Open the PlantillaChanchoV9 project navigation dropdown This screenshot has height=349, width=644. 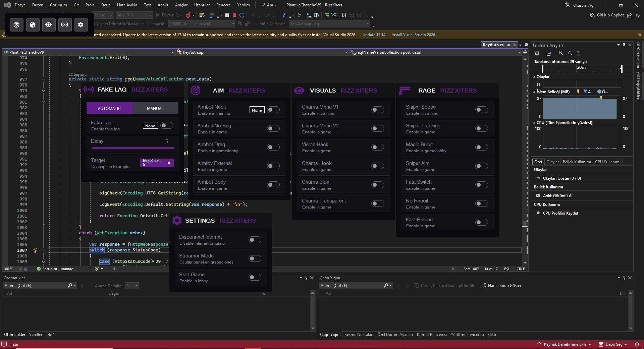point(89,52)
